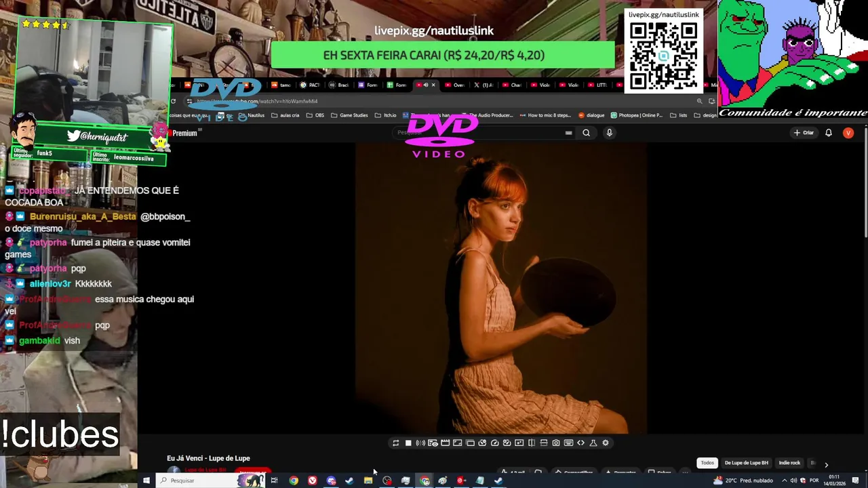Open the taskbar clock and date
Screen dimensions: 868x488
[834, 481]
